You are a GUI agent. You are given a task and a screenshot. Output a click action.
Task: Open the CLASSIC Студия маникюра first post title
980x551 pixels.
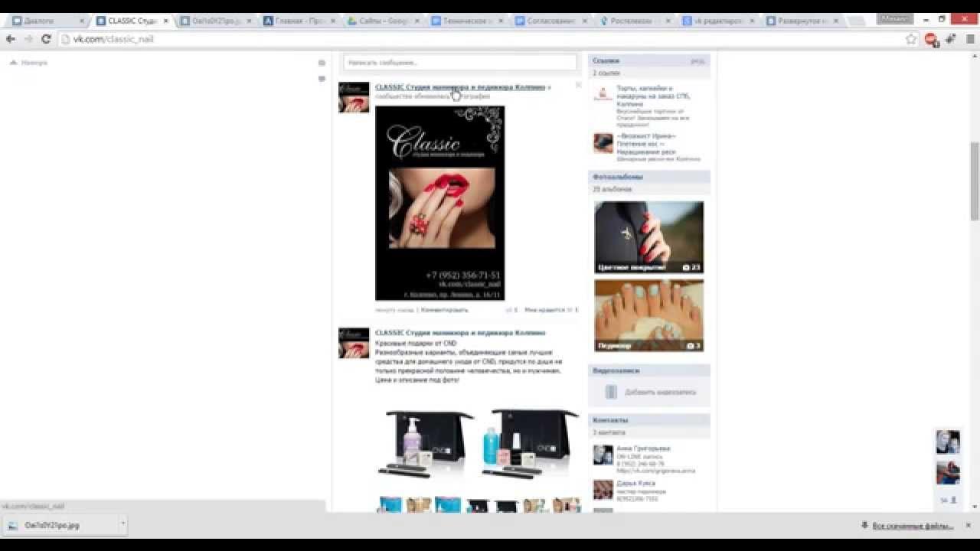tap(460, 87)
